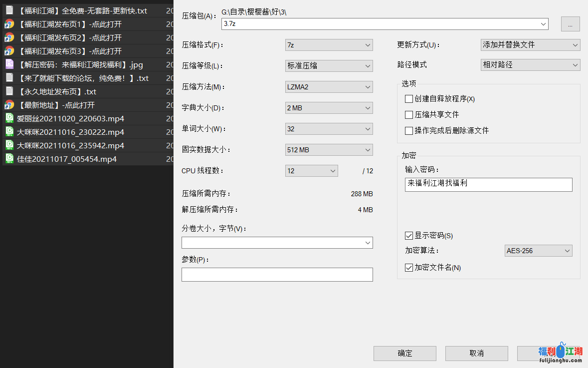Click the text file icon for 永久地址发布页.txt
Image resolution: width=588 pixels, height=368 pixels.
click(x=9, y=91)
